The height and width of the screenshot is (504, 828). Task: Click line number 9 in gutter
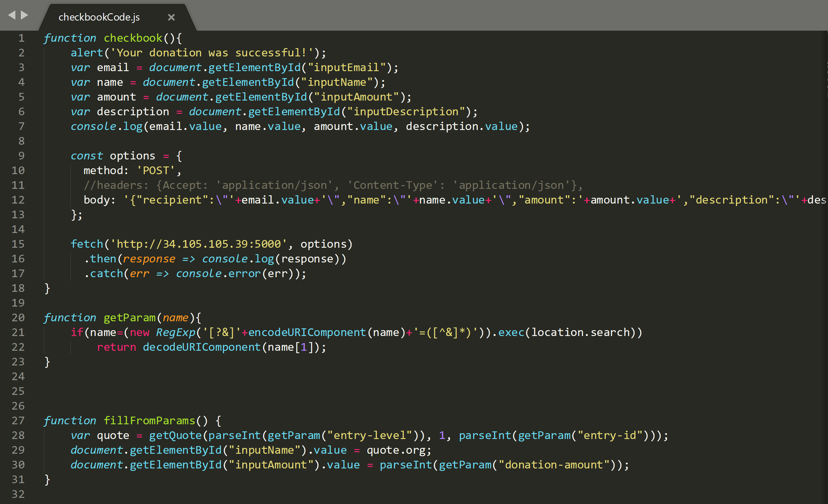(21, 156)
